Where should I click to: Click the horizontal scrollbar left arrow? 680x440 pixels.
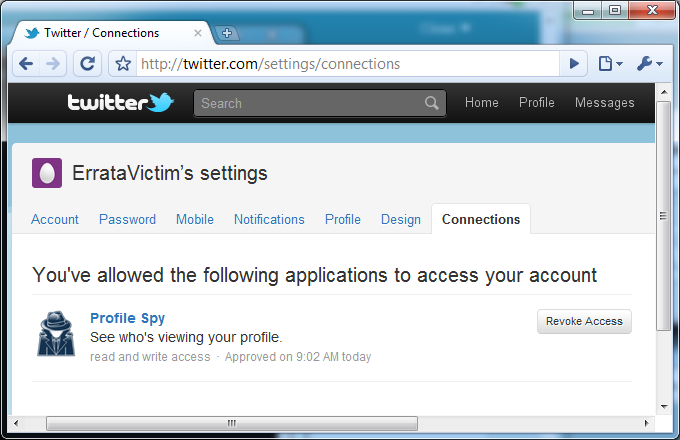tap(16, 423)
